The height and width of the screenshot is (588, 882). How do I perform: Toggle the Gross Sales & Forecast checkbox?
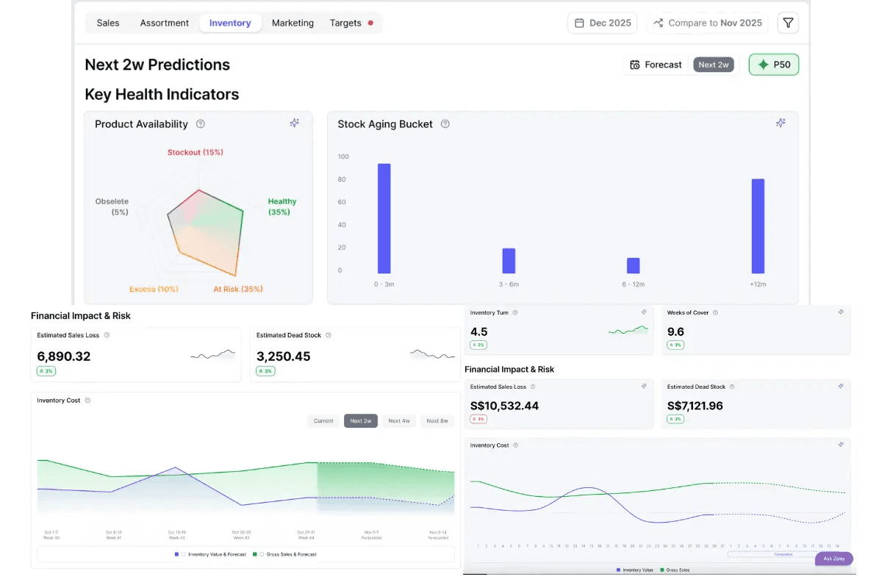[262, 554]
